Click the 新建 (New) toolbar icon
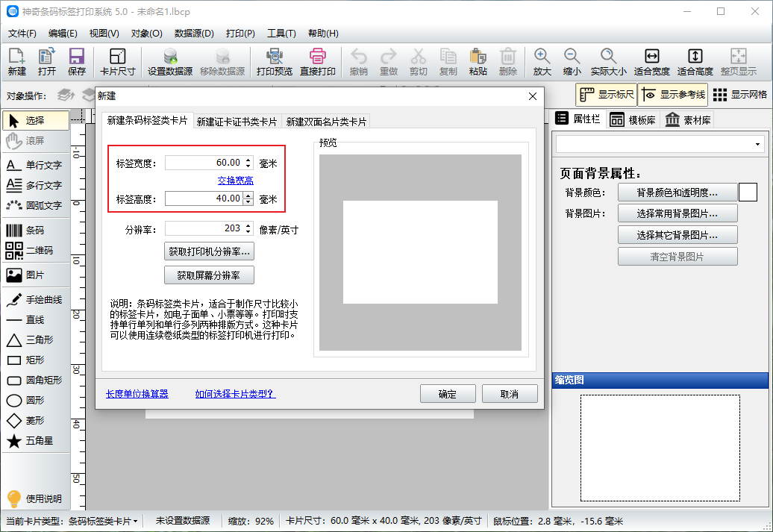This screenshot has width=773, height=532. click(x=17, y=61)
